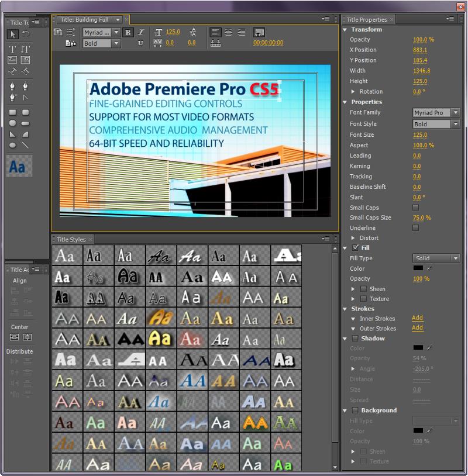
Task: Toggle Bold in the title toolbar
Action: click(x=128, y=33)
